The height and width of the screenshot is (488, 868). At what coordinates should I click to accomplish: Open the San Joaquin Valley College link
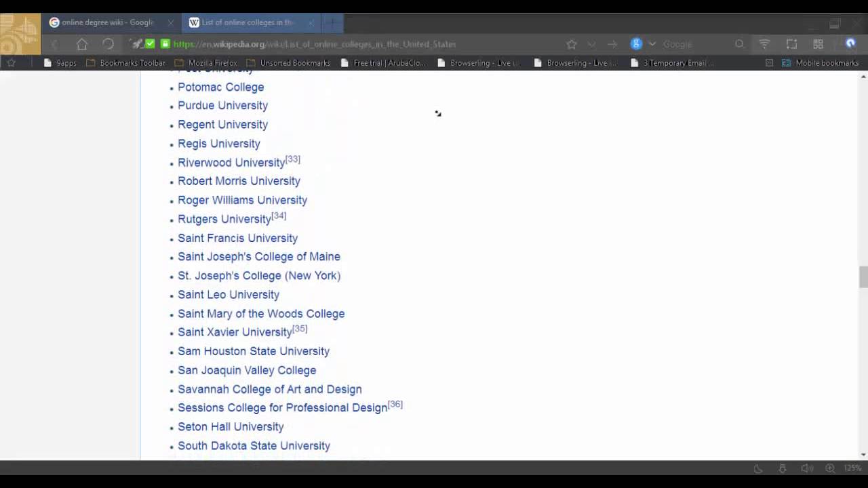point(247,370)
